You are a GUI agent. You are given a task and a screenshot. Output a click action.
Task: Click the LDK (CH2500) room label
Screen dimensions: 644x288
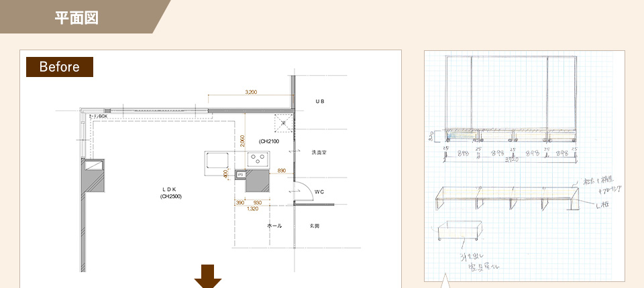tap(170, 192)
